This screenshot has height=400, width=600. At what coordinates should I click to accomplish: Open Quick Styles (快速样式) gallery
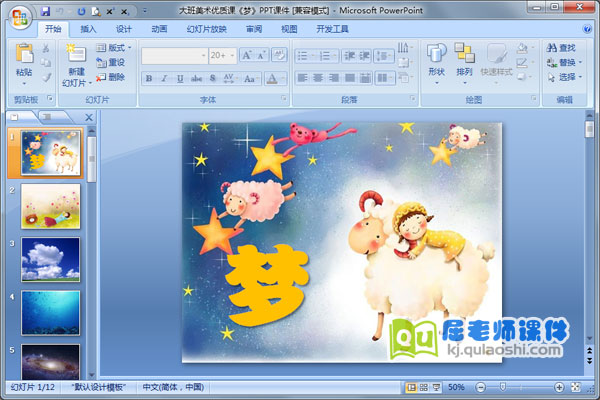click(x=496, y=64)
